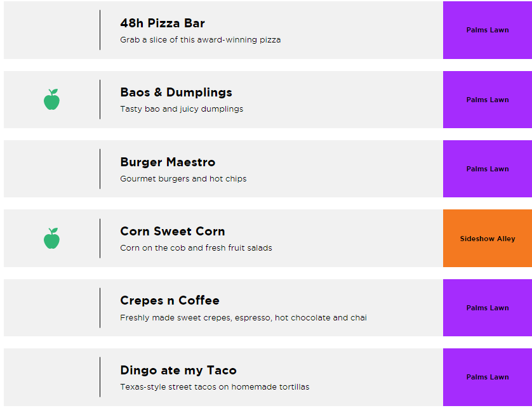
Task: Click the corn on the cob description text
Action: 196,248
